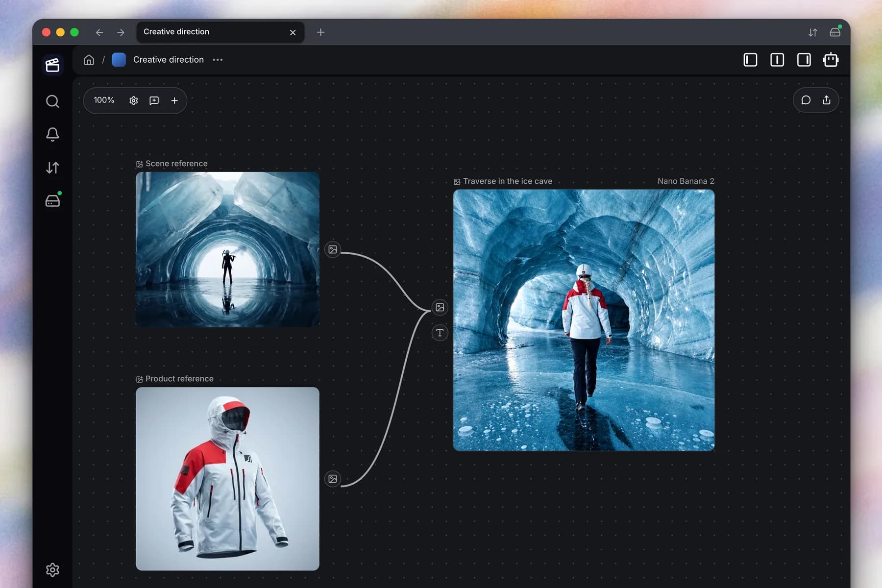Select the Product reference jacket thumbnail

point(227,479)
